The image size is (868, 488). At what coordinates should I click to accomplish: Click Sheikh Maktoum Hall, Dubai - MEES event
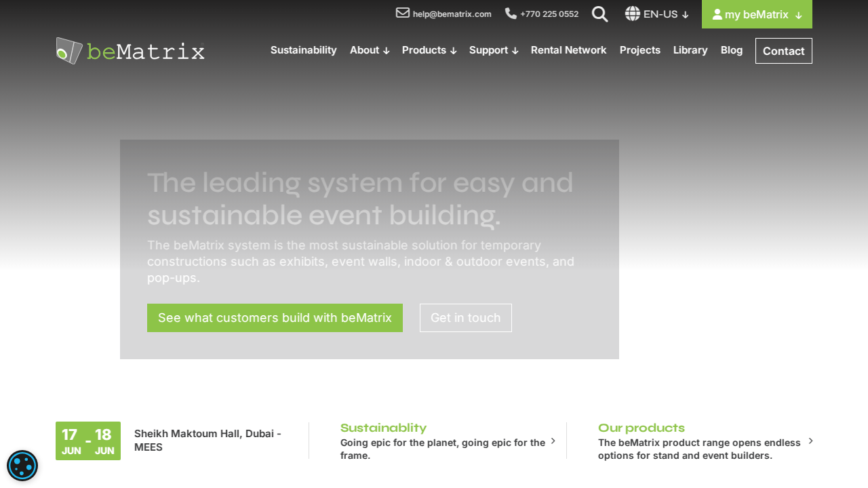point(208,441)
